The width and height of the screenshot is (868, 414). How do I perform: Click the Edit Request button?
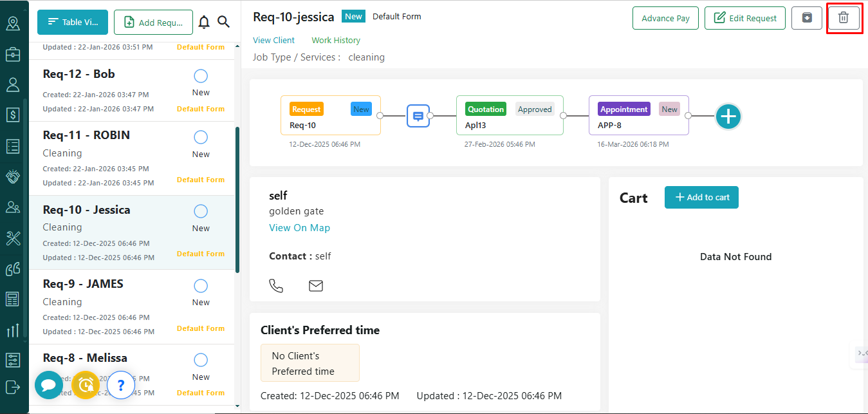click(745, 19)
